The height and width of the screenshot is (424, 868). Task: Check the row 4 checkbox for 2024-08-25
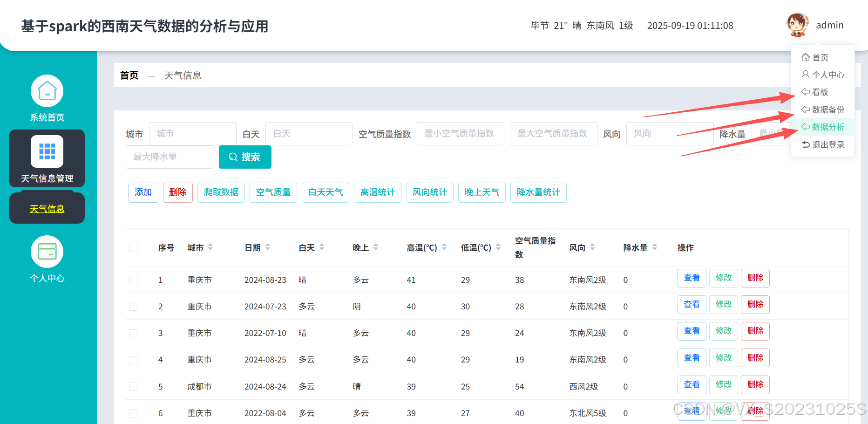[x=133, y=360]
